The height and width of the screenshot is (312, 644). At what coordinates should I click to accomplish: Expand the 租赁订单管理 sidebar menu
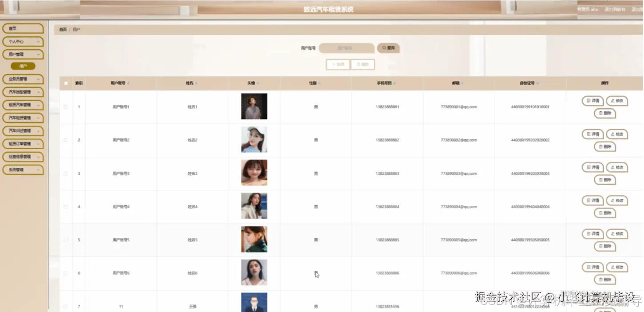tap(23, 144)
